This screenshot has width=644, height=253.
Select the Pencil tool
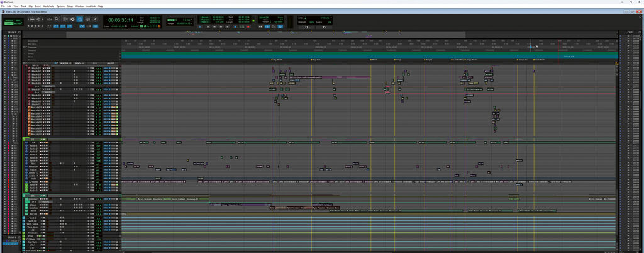click(x=95, y=19)
